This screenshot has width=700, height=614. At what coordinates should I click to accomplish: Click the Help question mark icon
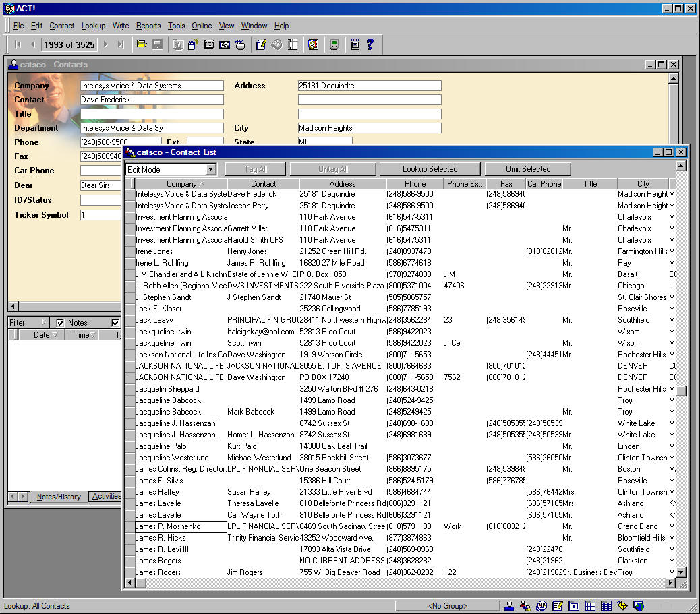[x=370, y=44]
